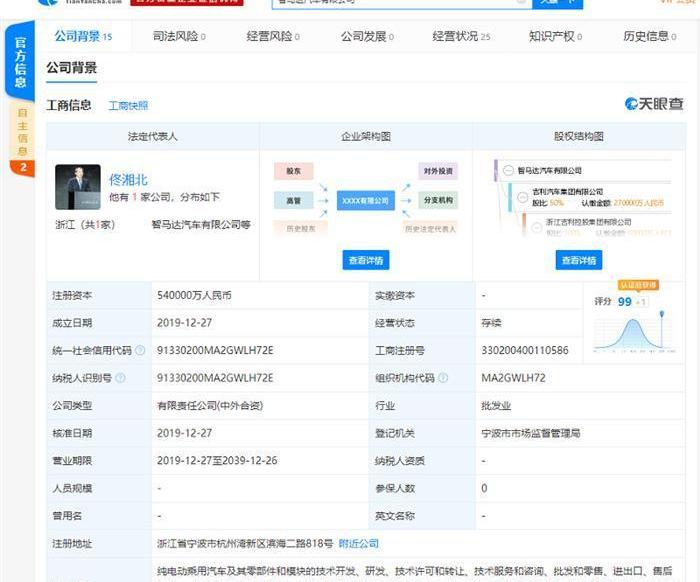Switch to the 知识产权 tab
The image size is (700, 582).
(x=554, y=36)
